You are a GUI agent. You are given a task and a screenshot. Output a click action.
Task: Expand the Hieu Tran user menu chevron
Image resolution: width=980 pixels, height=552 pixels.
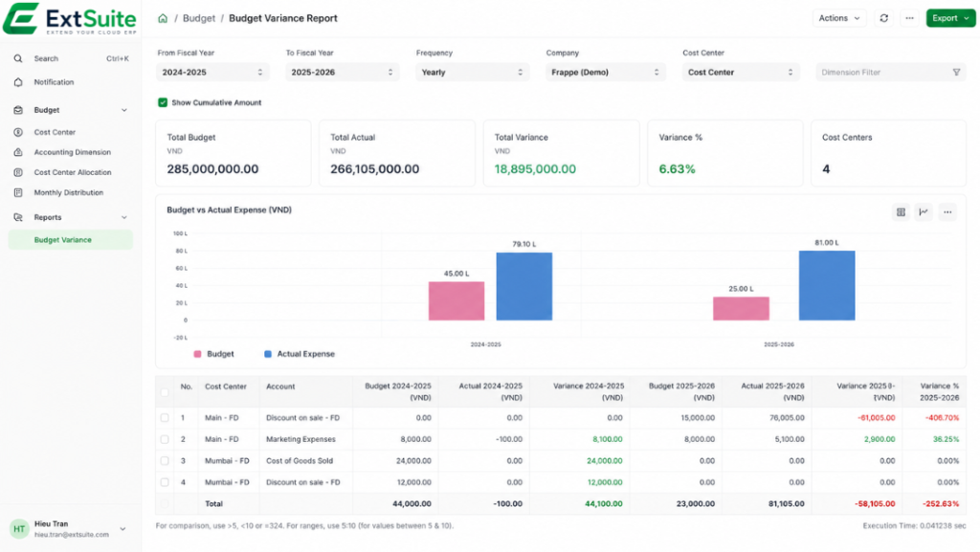coord(122,529)
